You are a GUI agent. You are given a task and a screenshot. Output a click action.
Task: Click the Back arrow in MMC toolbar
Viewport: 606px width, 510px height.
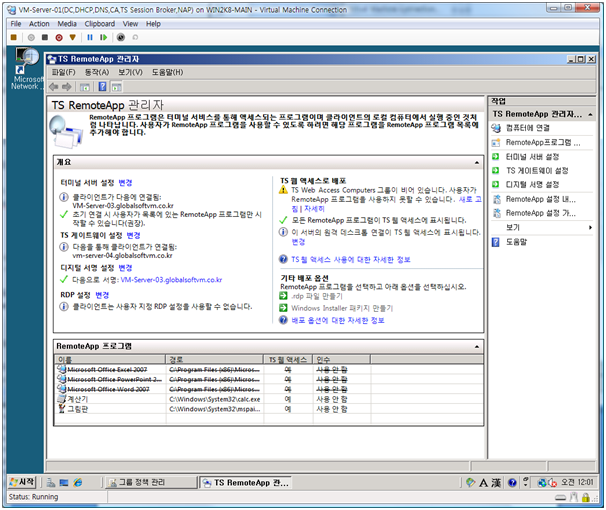[54, 87]
